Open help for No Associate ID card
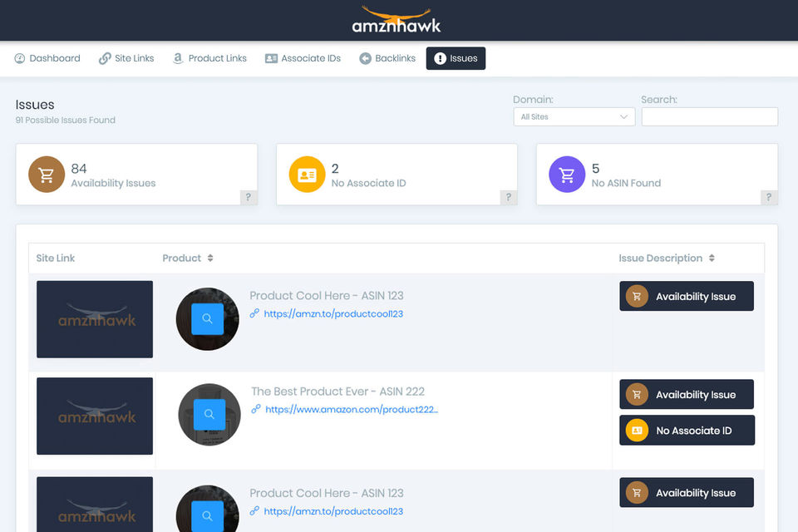Viewport: 798px width, 532px height. tap(509, 197)
